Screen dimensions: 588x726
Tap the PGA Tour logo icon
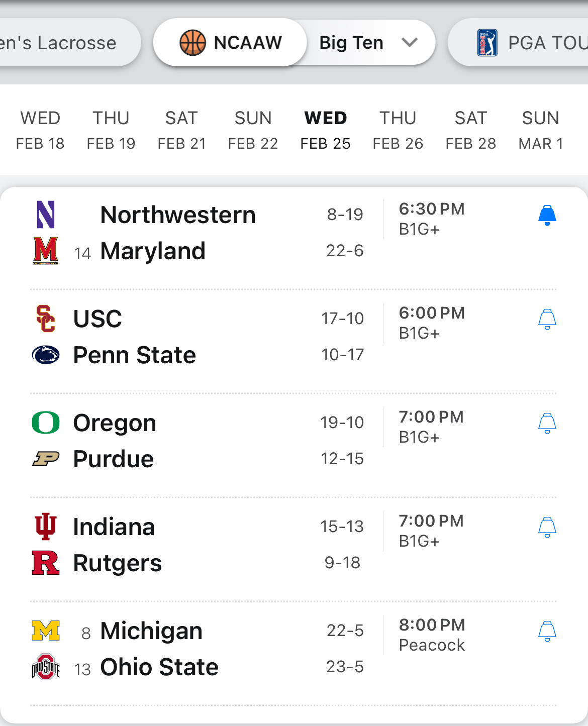486,43
